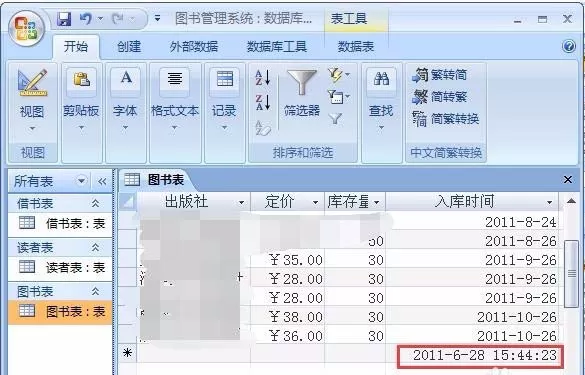Open the Help question mark icon
Image resolution: width=585 pixels, height=375 pixels.
(569, 46)
